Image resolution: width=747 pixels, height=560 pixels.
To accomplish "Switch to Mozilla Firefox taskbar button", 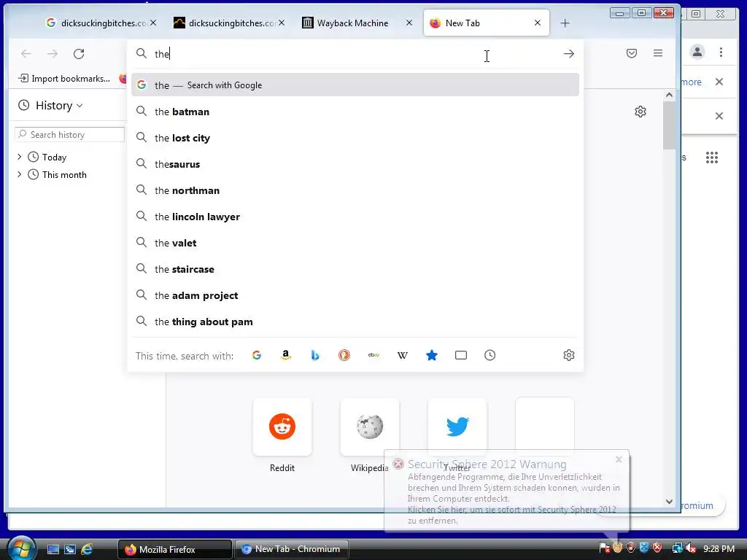I will (x=174, y=549).
